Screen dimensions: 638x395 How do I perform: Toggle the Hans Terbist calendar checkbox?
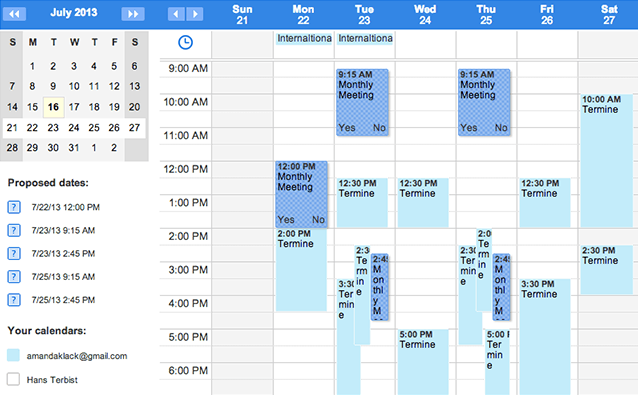coord(13,379)
